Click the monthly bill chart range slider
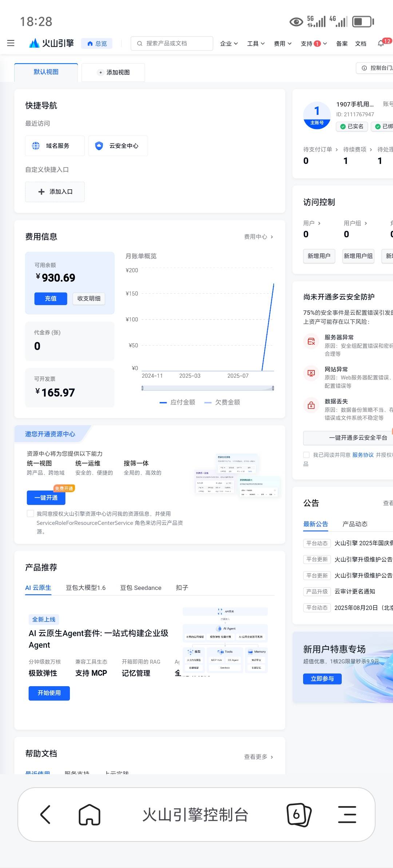The image size is (393, 868). click(207, 388)
